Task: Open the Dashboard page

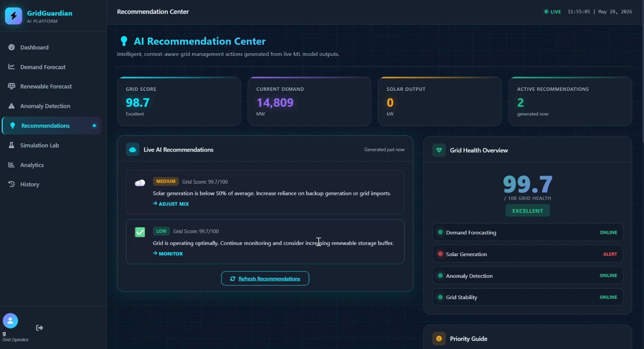Action: (x=52, y=47)
